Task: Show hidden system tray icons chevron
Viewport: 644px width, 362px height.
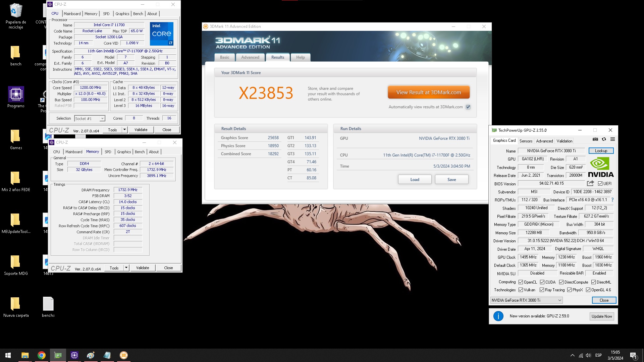Action: [x=572, y=355]
